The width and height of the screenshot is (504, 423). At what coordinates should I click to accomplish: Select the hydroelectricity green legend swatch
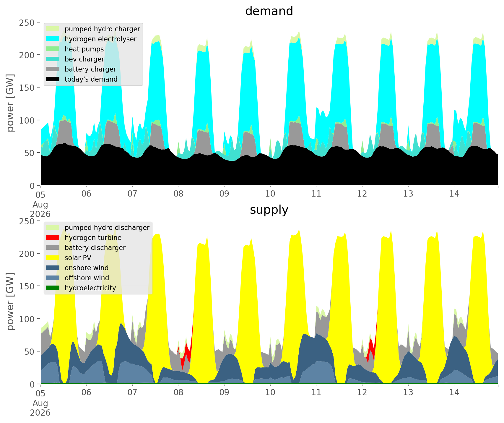tap(53, 288)
